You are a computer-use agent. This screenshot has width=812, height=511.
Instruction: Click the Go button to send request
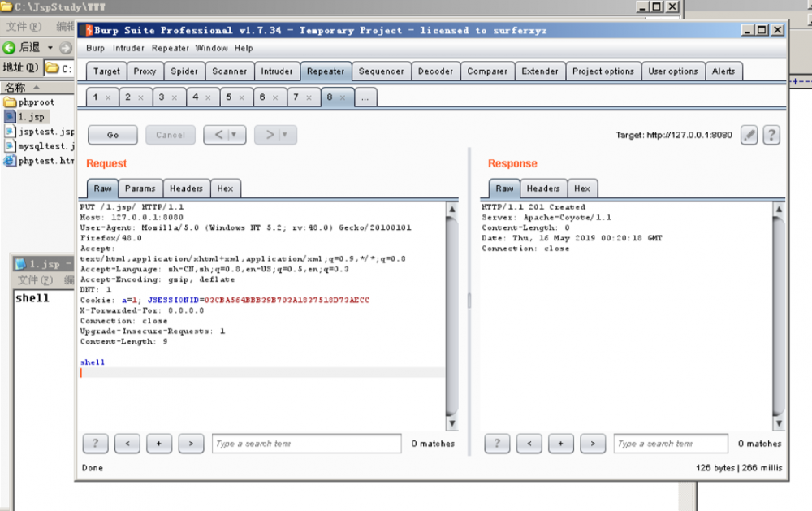113,135
